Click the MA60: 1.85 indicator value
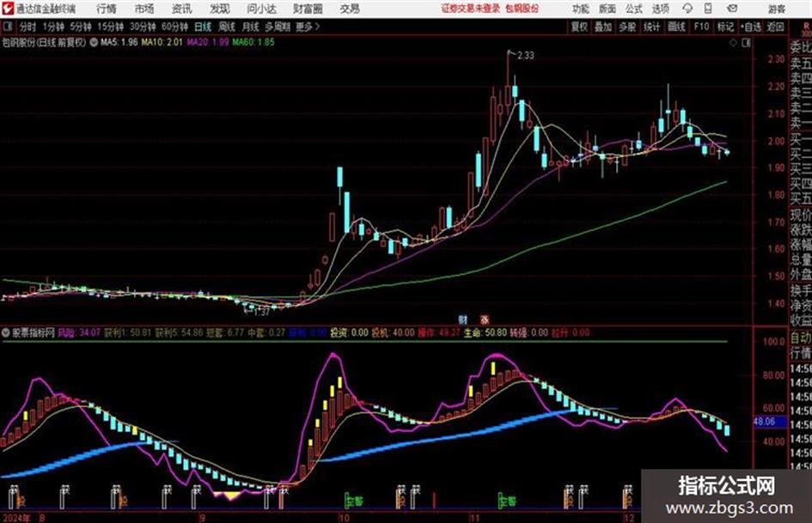 (x=253, y=42)
